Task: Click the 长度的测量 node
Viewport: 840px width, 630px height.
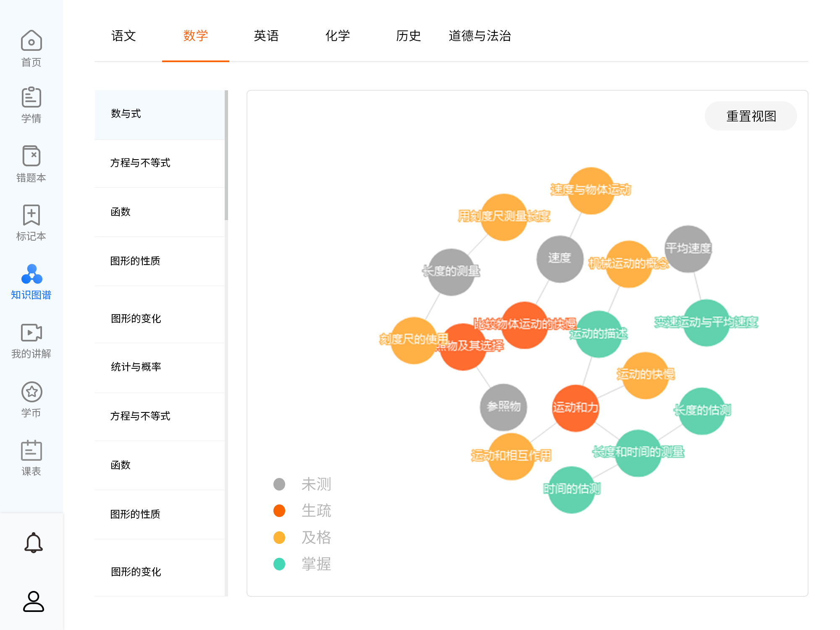Action: coord(451,272)
